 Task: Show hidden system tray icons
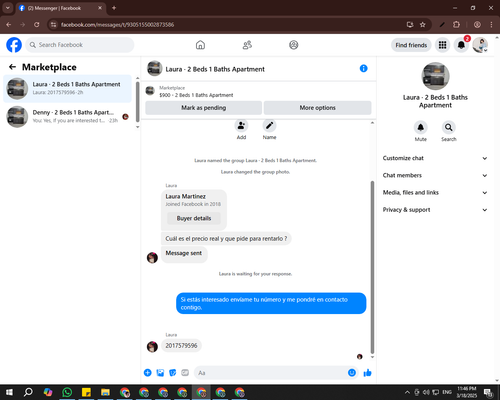[x=407, y=392]
